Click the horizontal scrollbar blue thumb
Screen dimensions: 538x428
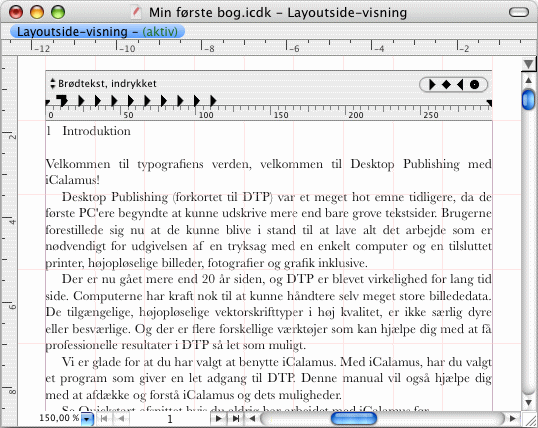coord(354,418)
